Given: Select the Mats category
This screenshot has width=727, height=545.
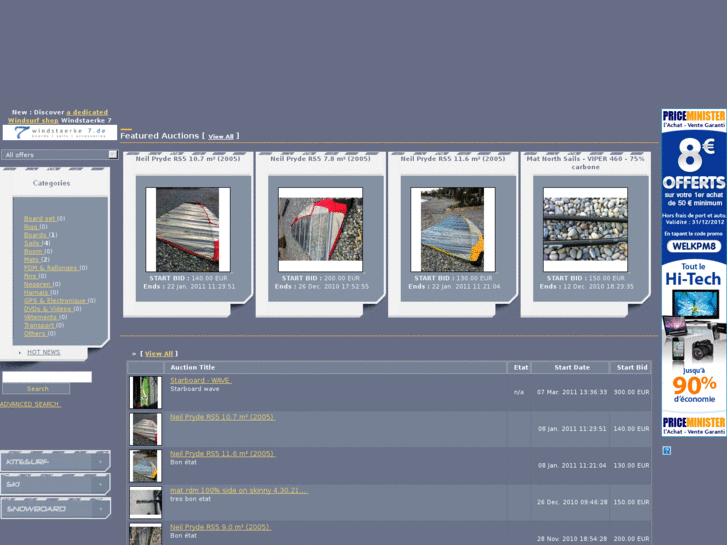Looking at the screenshot, I should (x=32, y=260).
